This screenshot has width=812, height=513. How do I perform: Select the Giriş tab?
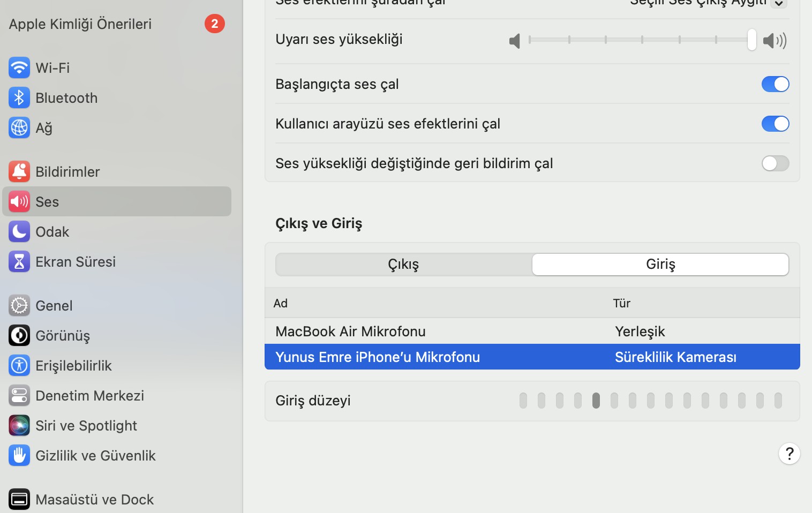[x=660, y=264]
